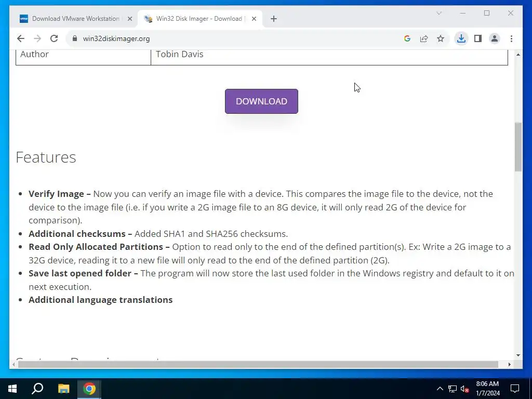532x399 pixels.
Task: Open Chrome three-dot menu
Action: (x=511, y=38)
